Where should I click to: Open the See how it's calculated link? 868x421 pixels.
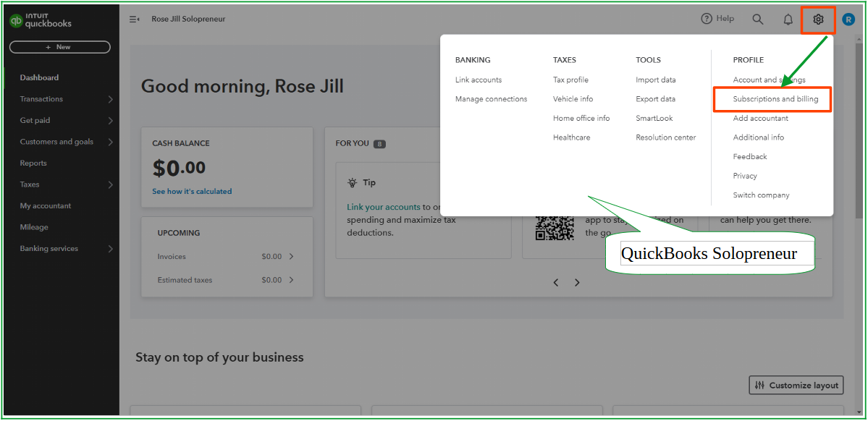(192, 191)
